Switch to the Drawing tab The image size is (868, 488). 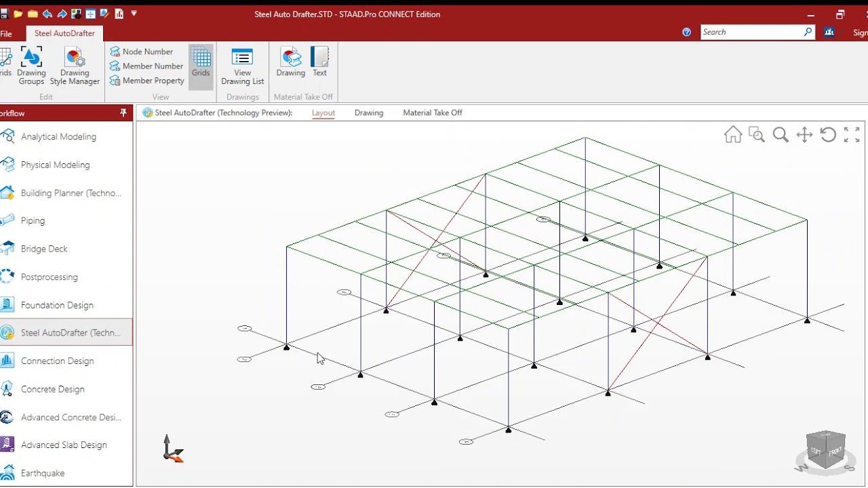tap(369, 113)
